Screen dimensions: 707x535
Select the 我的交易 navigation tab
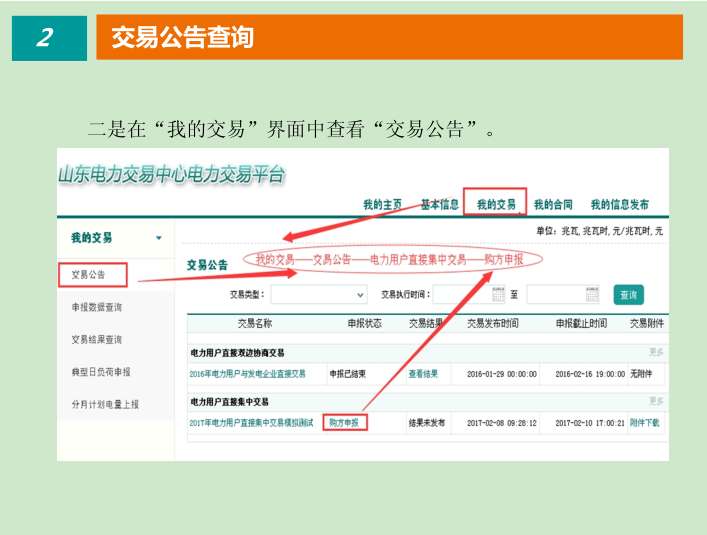(496, 205)
